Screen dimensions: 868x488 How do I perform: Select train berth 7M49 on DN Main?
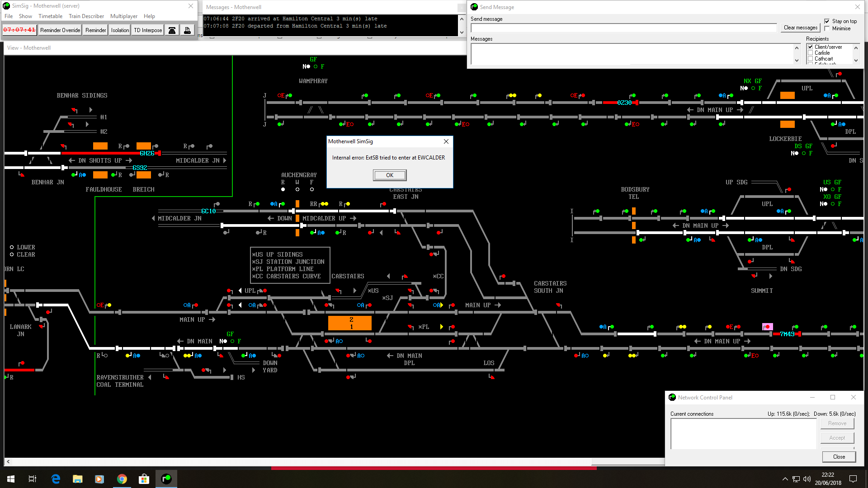coord(787,334)
